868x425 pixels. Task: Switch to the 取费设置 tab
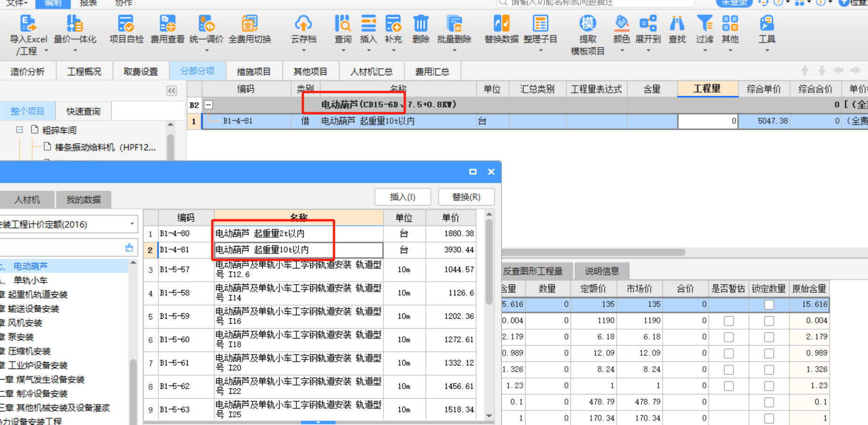[x=141, y=72]
